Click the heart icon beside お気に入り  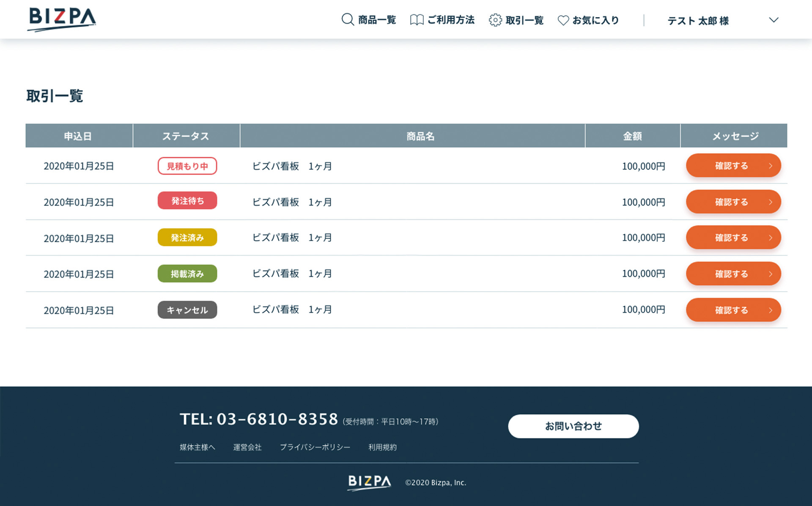click(563, 19)
